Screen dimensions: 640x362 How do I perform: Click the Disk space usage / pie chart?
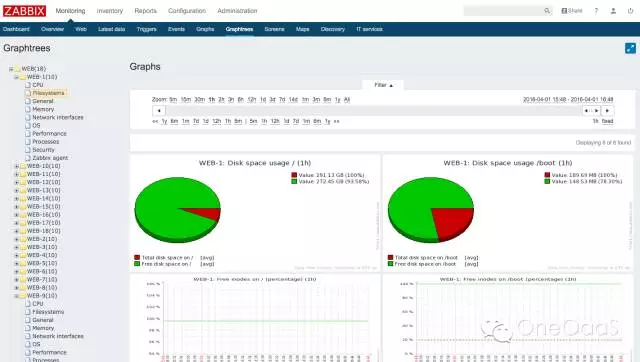(x=178, y=210)
